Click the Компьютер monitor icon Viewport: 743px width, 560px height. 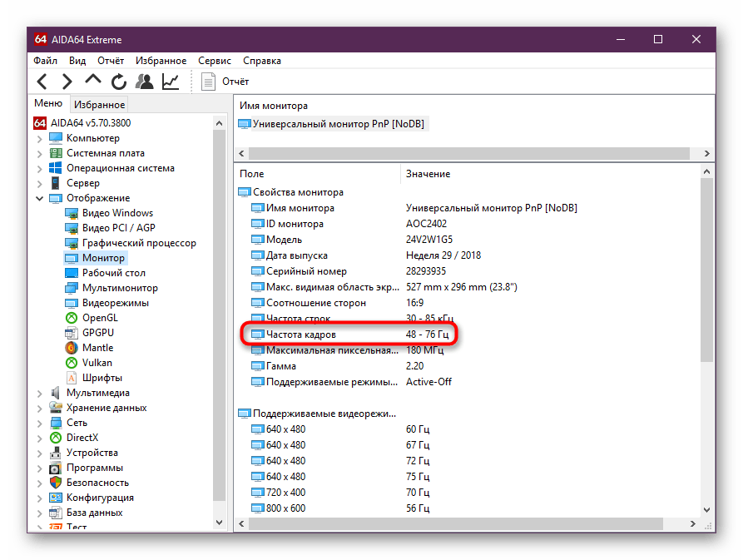tap(56, 138)
